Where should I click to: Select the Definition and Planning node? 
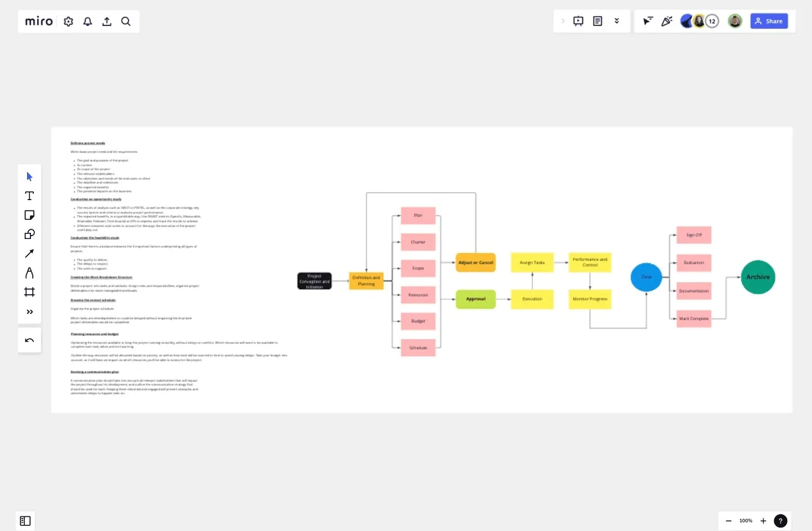366,281
